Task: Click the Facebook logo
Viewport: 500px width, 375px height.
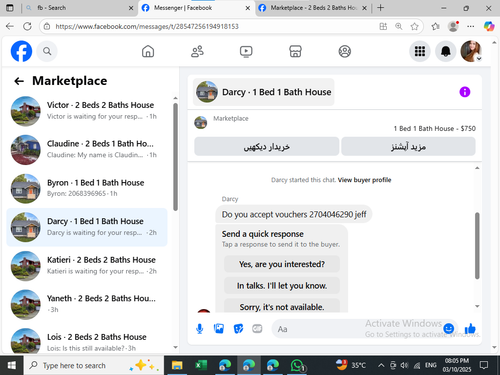Action: (21, 51)
